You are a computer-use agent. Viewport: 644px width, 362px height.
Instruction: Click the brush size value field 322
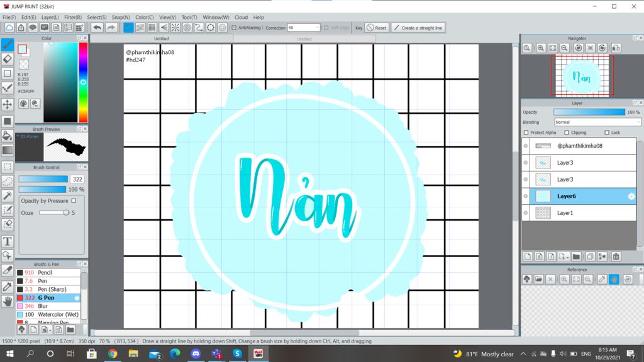(x=77, y=179)
